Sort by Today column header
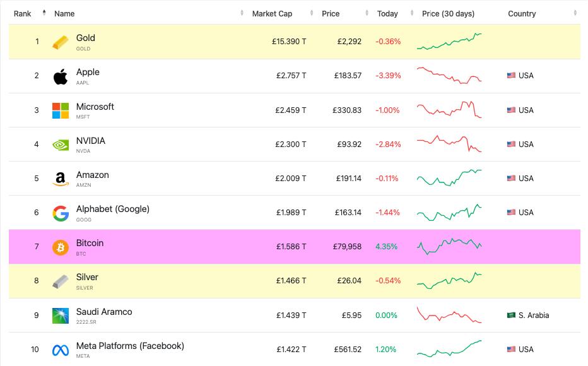The height and width of the screenshot is (366, 588). (387, 13)
